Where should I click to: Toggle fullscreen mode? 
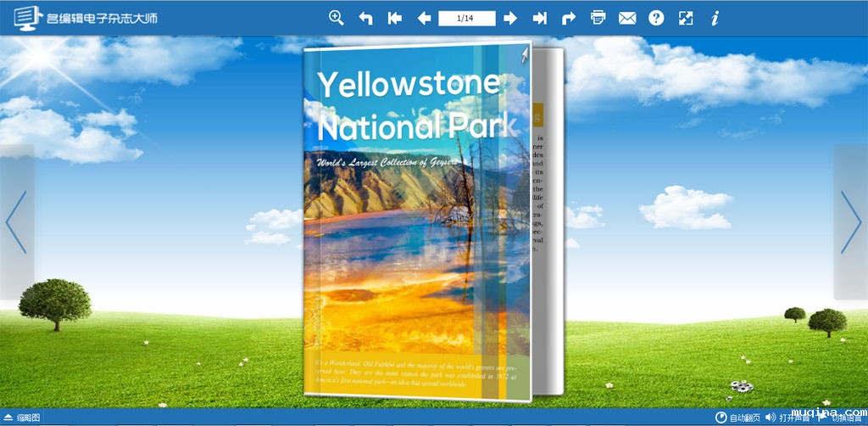click(686, 18)
